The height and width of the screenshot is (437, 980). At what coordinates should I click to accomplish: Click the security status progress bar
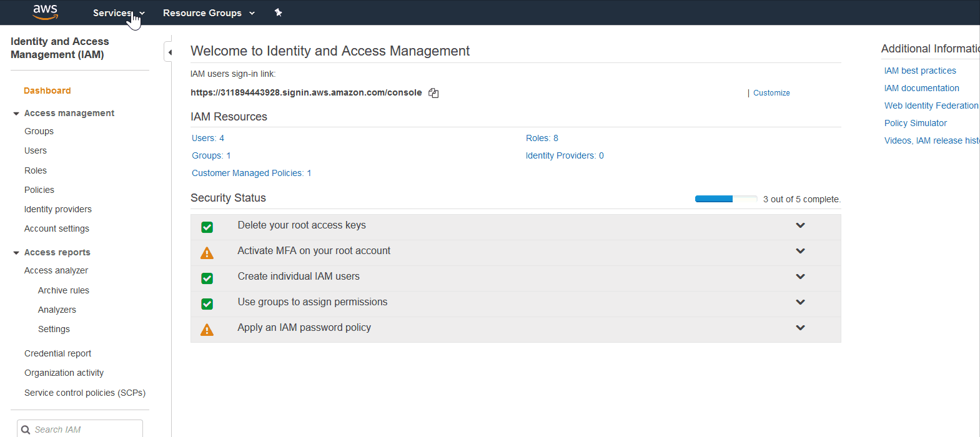point(726,199)
